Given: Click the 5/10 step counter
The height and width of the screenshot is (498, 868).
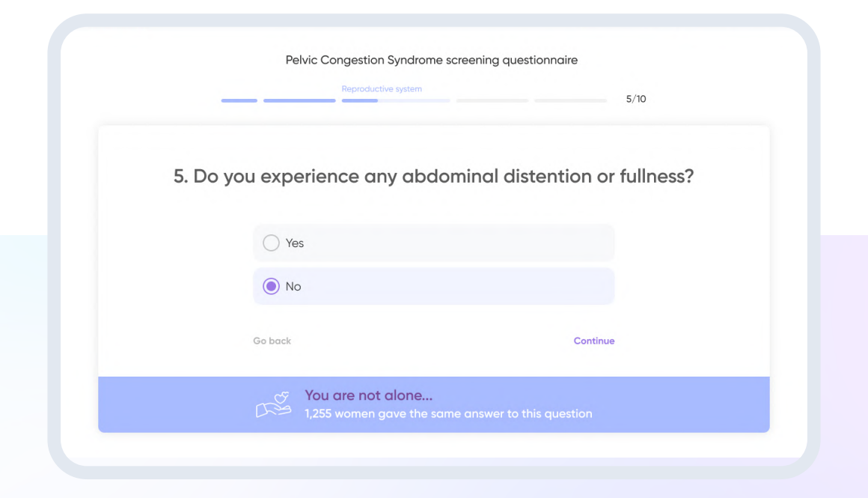Looking at the screenshot, I should coord(636,99).
